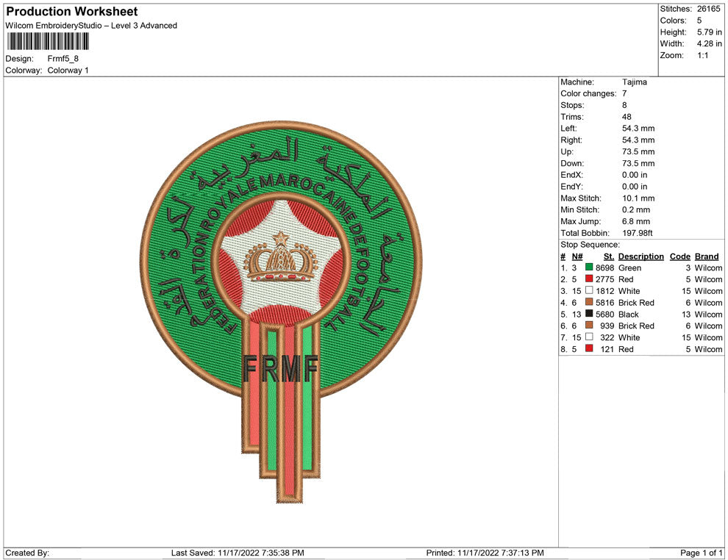Select the Max Stitch value 10.1 mm

point(638,198)
